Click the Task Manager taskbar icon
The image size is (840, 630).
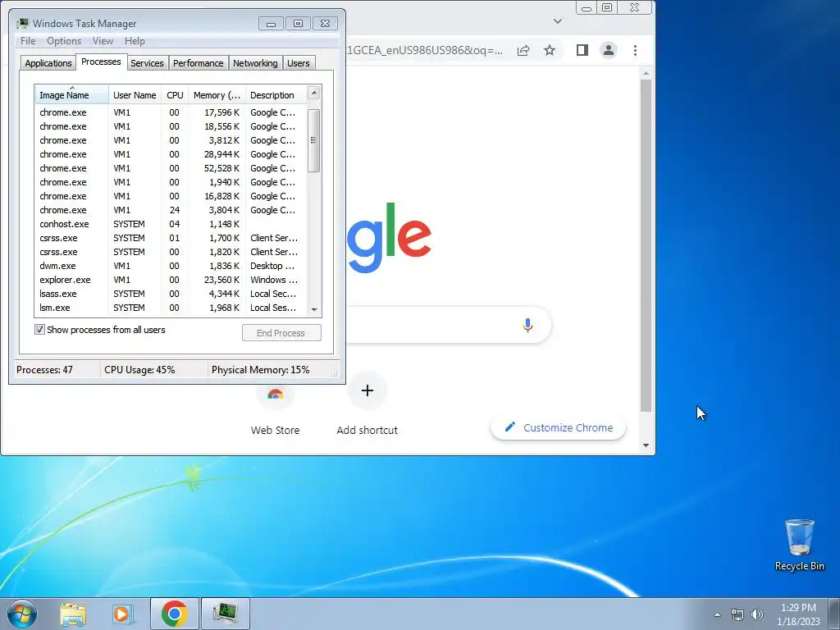pyautogui.click(x=226, y=614)
